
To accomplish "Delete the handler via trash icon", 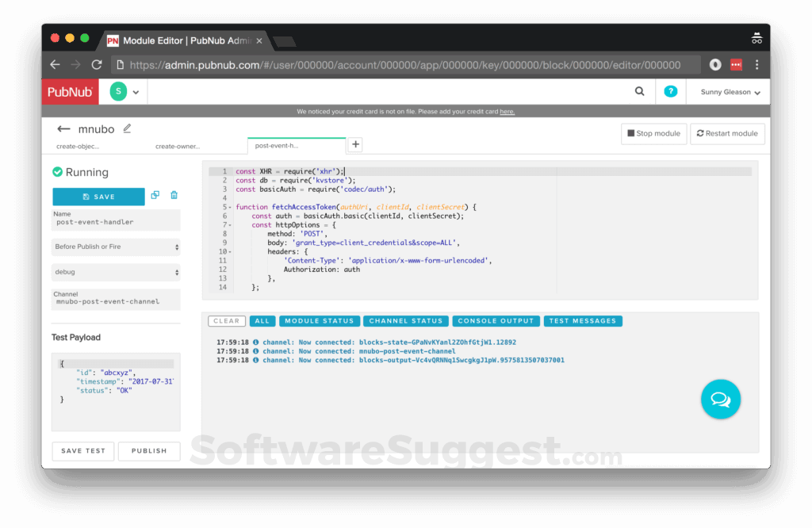I will (x=174, y=194).
